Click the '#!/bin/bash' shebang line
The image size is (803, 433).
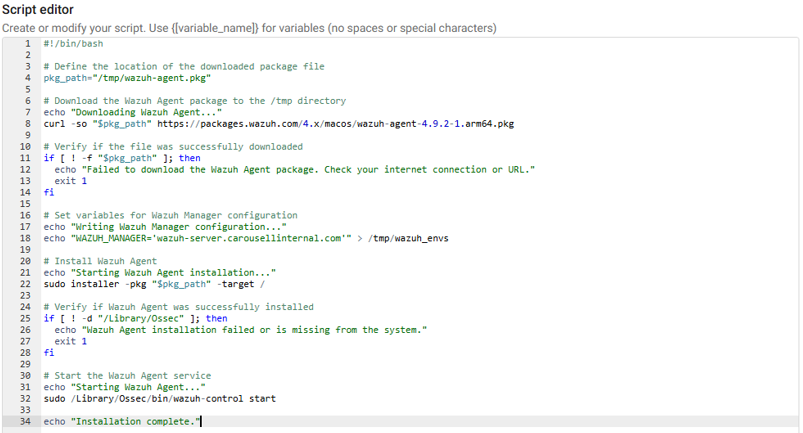(73, 44)
